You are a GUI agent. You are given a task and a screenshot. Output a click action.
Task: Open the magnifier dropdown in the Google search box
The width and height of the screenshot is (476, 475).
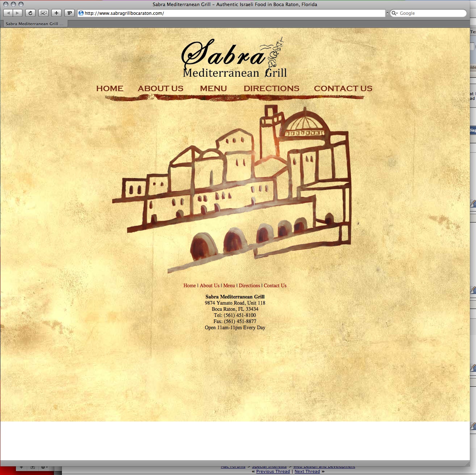click(395, 13)
